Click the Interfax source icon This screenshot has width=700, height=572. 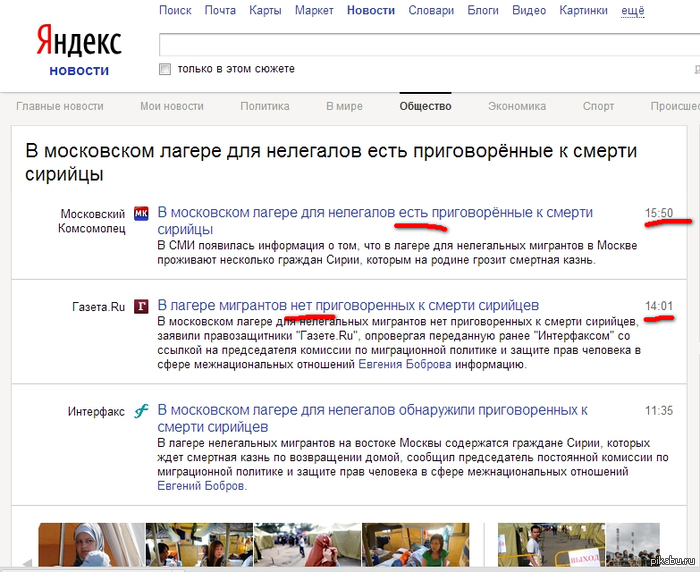pyautogui.click(x=141, y=411)
